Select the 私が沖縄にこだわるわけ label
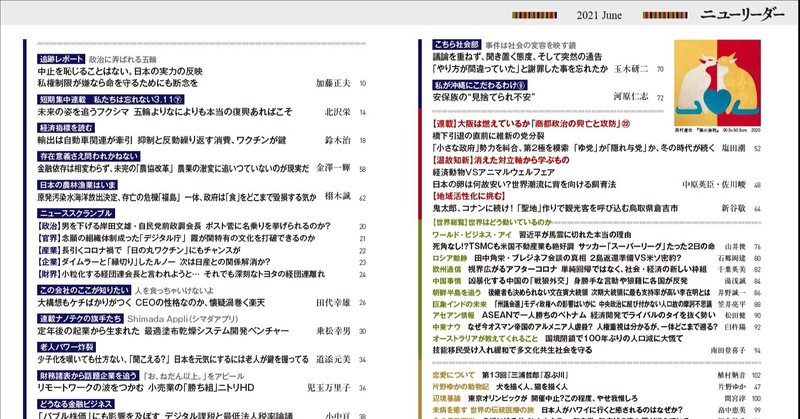800x419 pixels. [480, 85]
